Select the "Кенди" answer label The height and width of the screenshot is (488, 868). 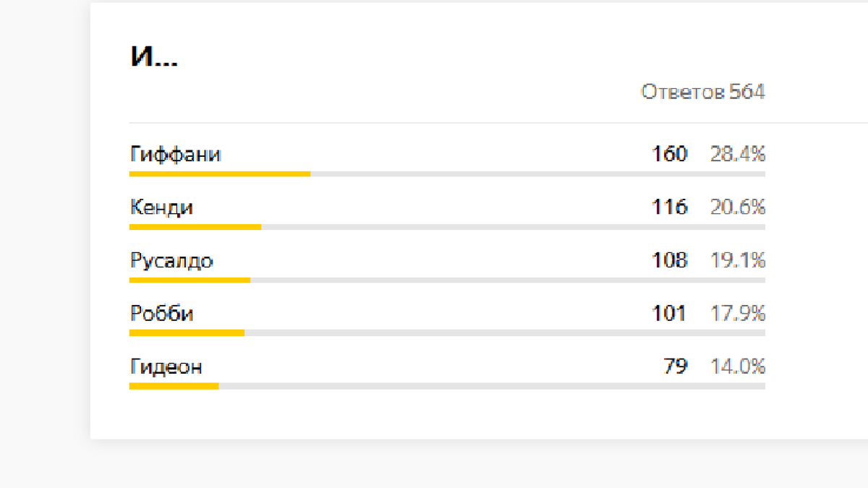click(x=161, y=208)
